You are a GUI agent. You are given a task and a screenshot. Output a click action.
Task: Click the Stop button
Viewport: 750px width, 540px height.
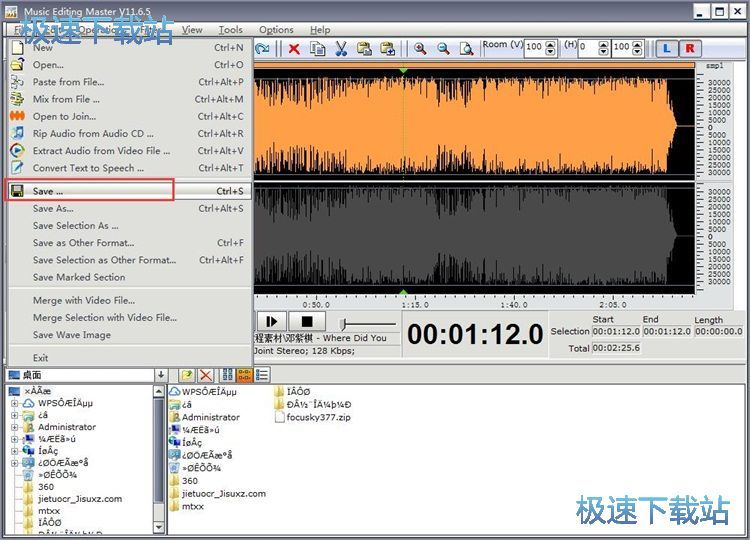[307, 321]
